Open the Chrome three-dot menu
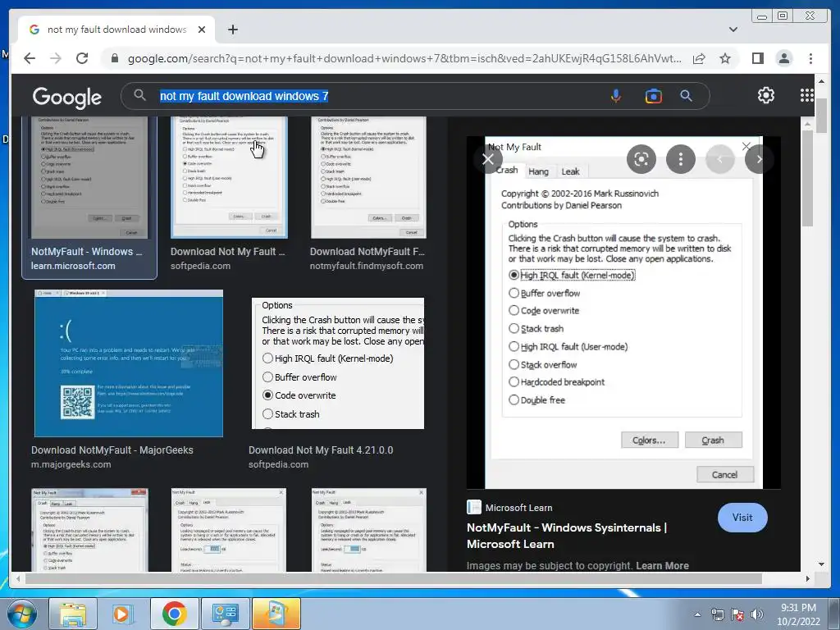Viewport: 840px width, 630px height. pyautogui.click(x=811, y=58)
